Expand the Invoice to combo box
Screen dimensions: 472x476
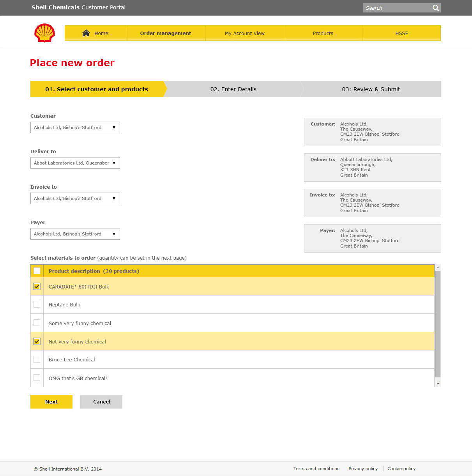tap(75, 198)
